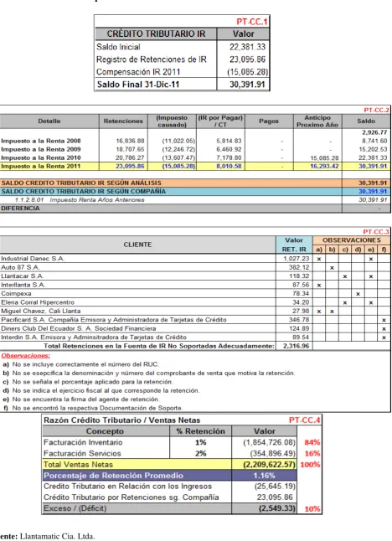The height and width of the screenshot is (541, 392).
Task: Click 'Porcentaje de Retención Promedio' row
Action: pyautogui.click(x=169, y=476)
